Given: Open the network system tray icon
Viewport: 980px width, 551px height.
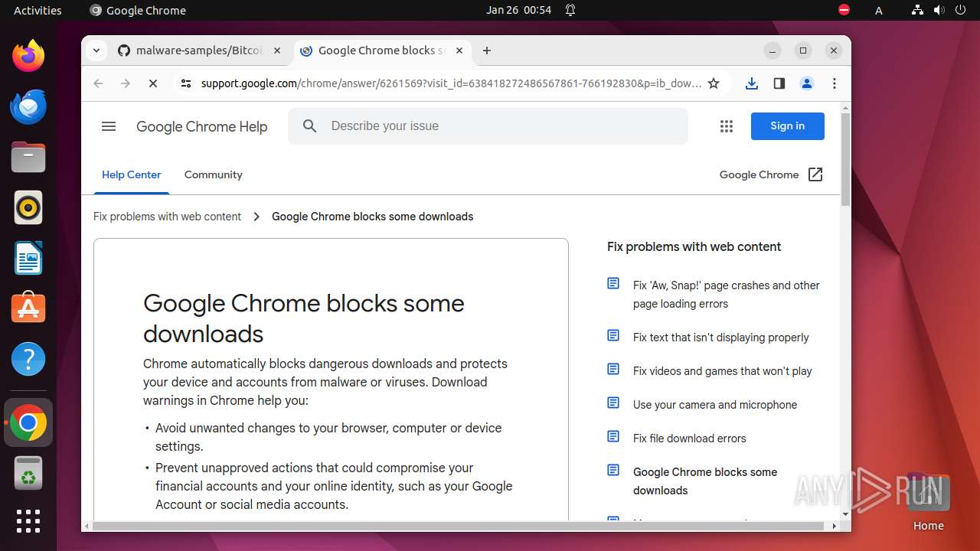Looking at the screenshot, I should pos(917,10).
